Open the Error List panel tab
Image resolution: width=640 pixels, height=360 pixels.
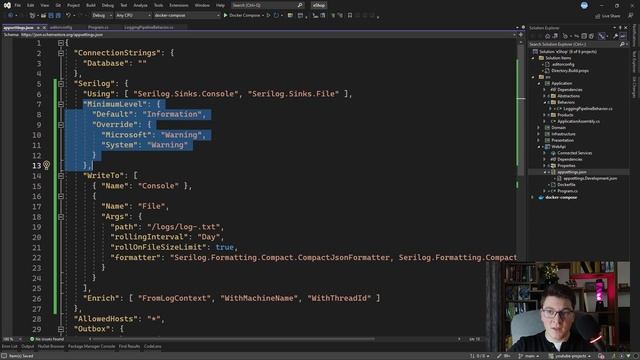coord(9,347)
